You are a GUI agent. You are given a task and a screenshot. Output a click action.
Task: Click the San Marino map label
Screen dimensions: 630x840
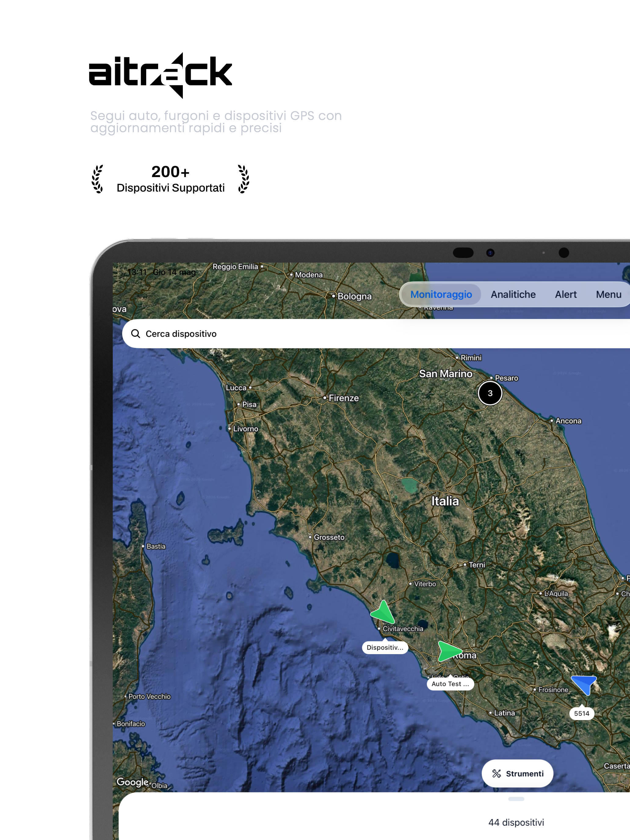[445, 374]
